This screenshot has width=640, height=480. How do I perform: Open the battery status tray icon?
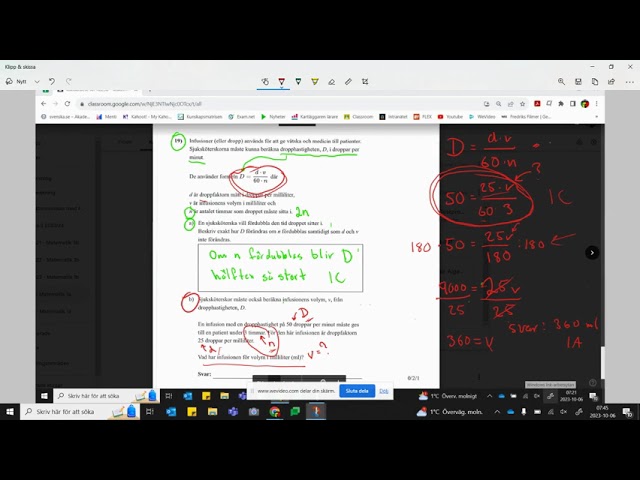(x=537, y=412)
